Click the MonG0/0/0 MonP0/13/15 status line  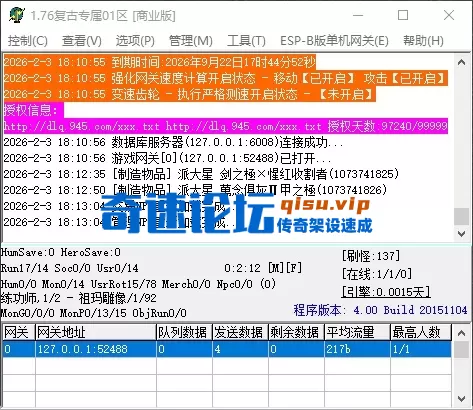coord(94,313)
